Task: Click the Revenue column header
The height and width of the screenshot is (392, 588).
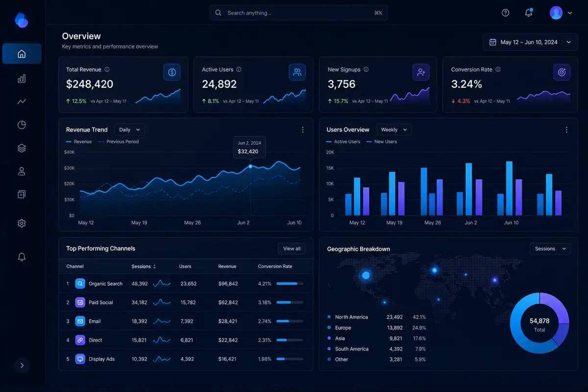Action: [x=227, y=267]
